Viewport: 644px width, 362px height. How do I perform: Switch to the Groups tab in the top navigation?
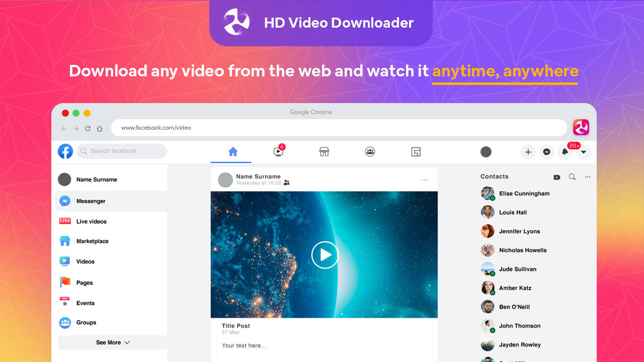(370, 152)
